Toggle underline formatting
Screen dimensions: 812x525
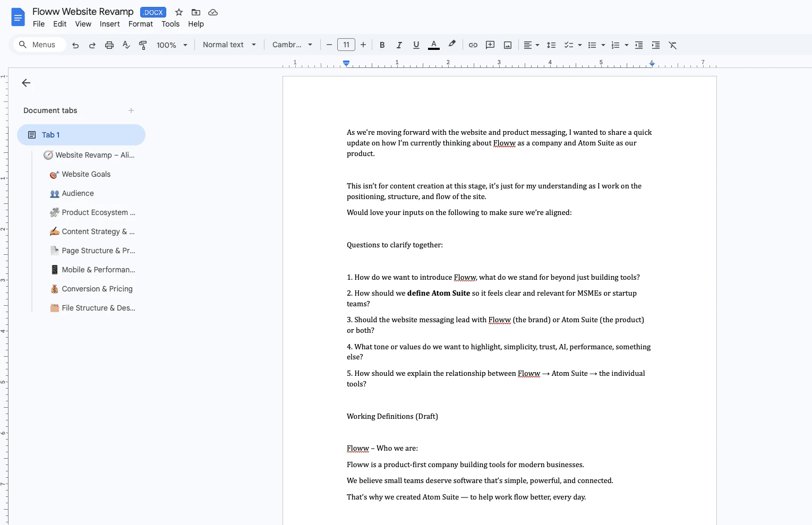pyautogui.click(x=416, y=45)
